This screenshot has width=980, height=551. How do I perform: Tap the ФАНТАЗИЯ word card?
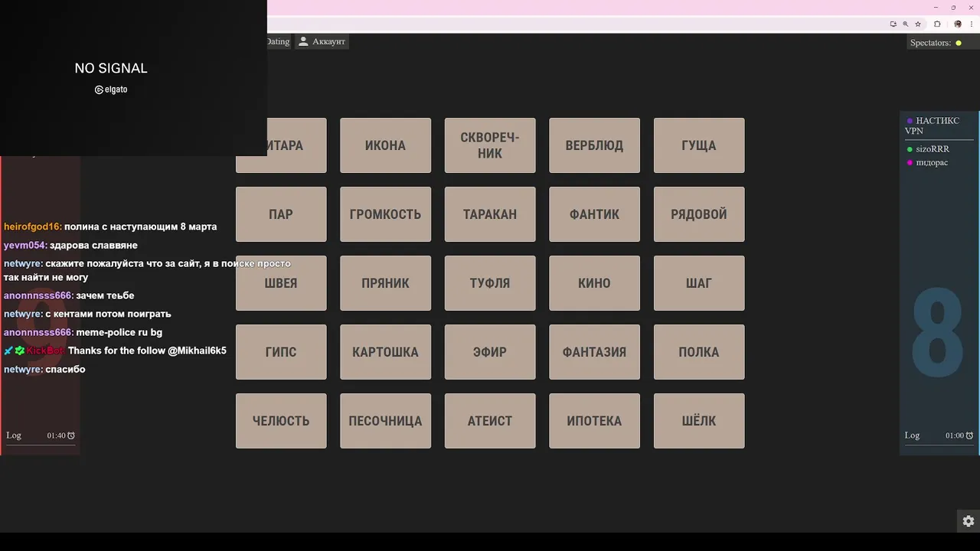tap(594, 352)
